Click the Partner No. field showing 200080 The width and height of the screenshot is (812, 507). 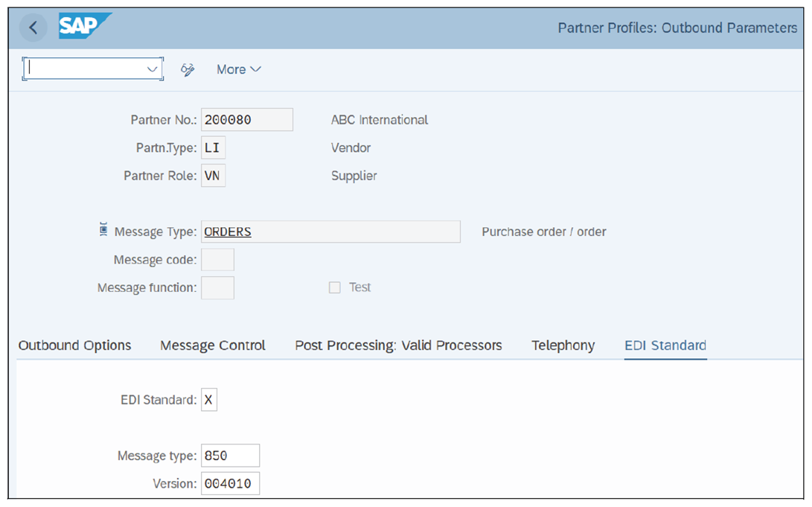[247, 119]
